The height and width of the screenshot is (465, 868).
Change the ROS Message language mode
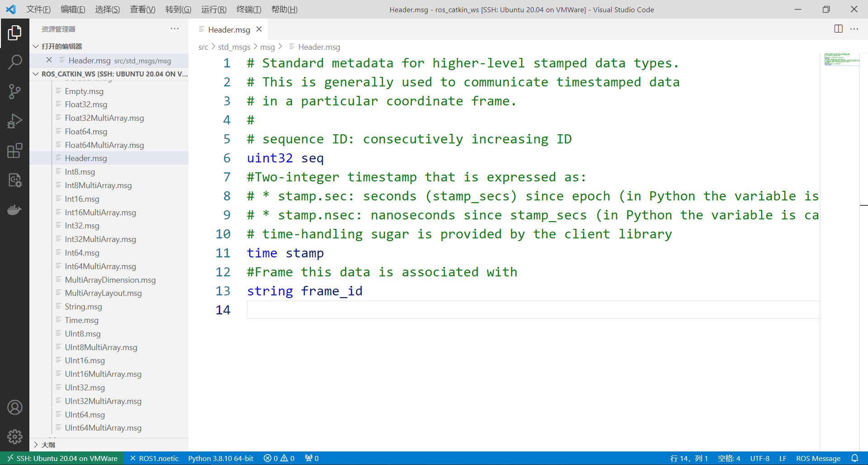pos(818,458)
